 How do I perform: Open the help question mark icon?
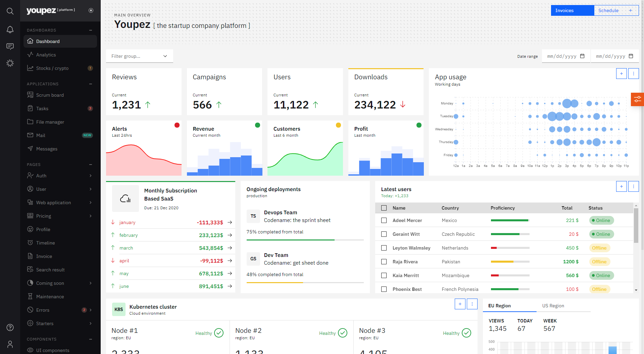pos(10,327)
